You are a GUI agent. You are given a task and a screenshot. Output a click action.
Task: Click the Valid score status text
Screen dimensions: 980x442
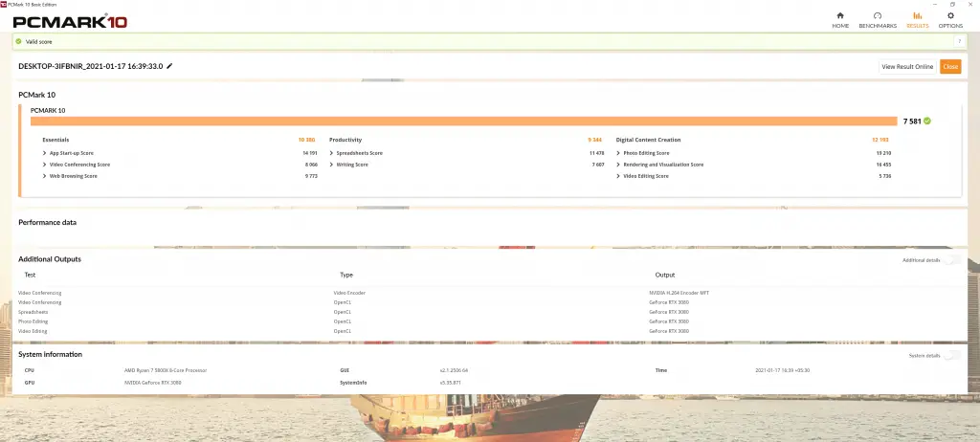coord(38,42)
